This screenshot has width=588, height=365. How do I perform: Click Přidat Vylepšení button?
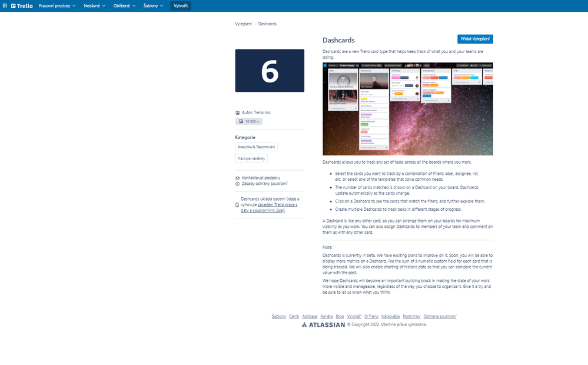(475, 39)
